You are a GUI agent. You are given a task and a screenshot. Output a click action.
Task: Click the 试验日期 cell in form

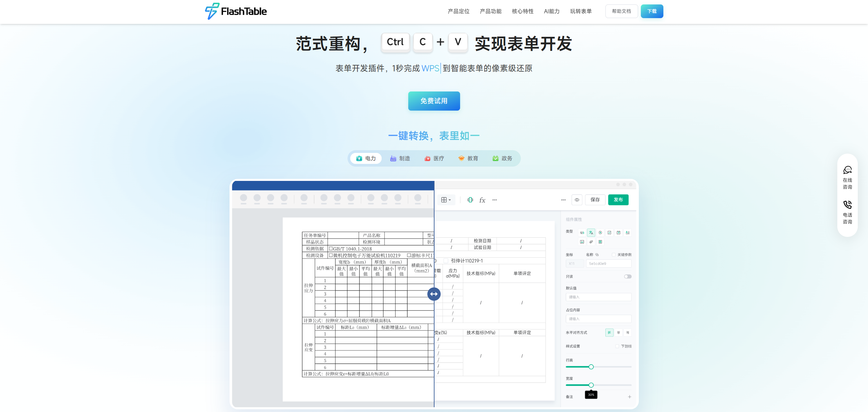(482, 247)
